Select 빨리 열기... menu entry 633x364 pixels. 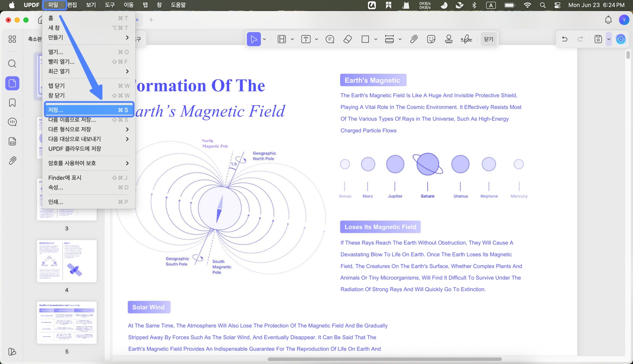[89, 62]
